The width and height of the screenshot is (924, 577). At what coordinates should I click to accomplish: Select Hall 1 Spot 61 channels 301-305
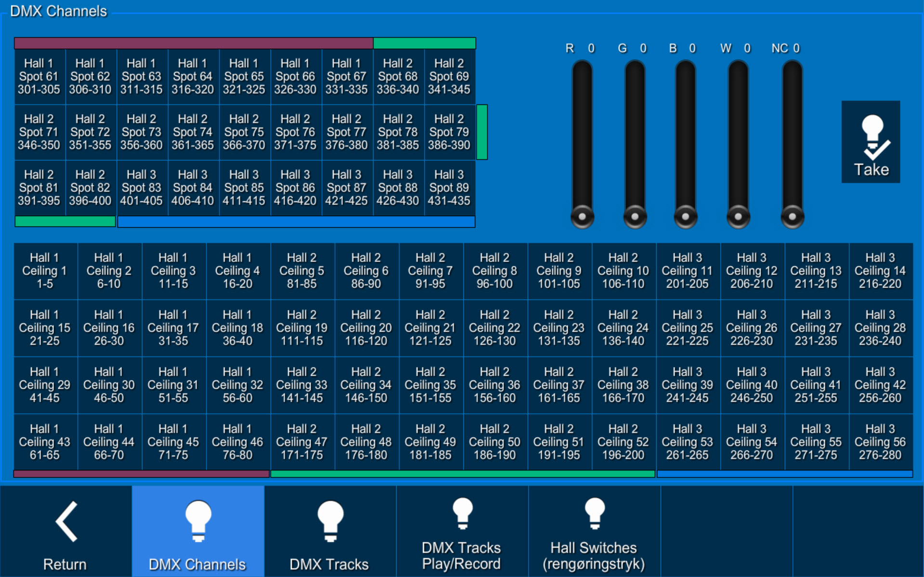(x=39, y=77)
